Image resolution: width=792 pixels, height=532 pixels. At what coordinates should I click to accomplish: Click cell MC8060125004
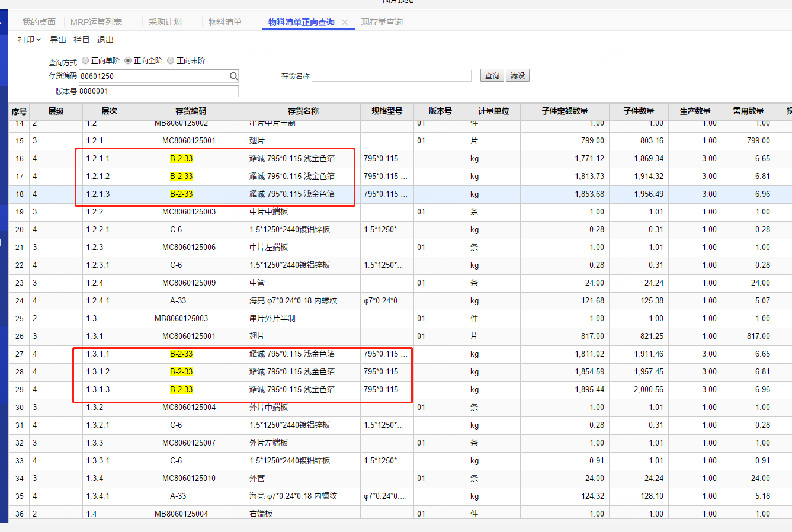(189, 408)
